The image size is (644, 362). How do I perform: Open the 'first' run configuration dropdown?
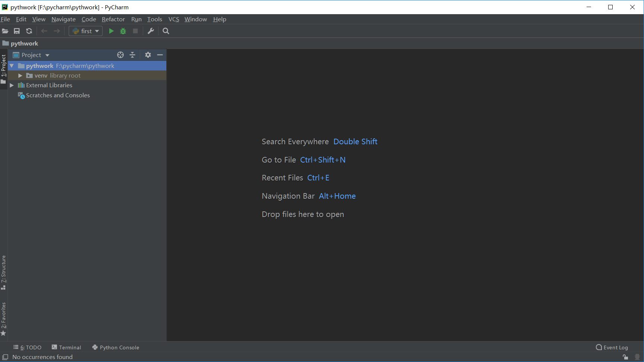(86, 31)
